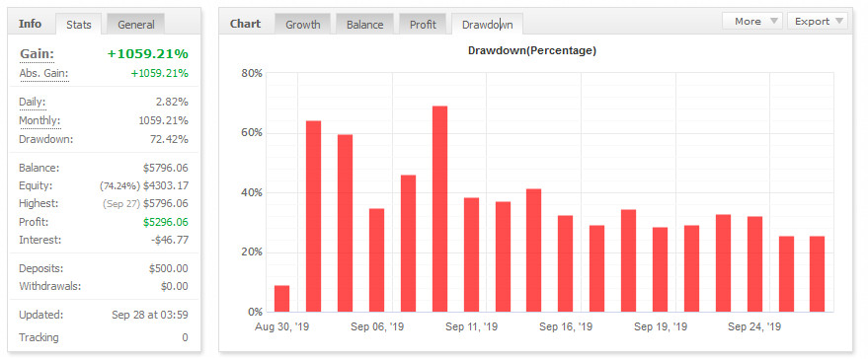Select the Balance $5796.06 value

click(166, 168)
